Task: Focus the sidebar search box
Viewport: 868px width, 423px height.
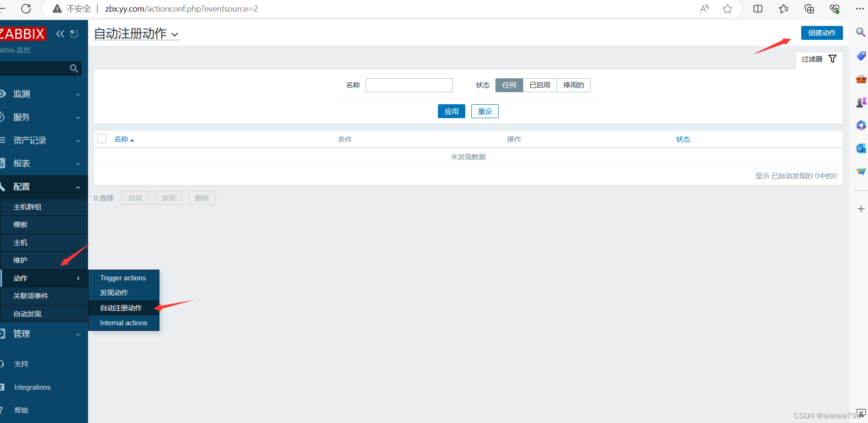Action: (35, 69)
